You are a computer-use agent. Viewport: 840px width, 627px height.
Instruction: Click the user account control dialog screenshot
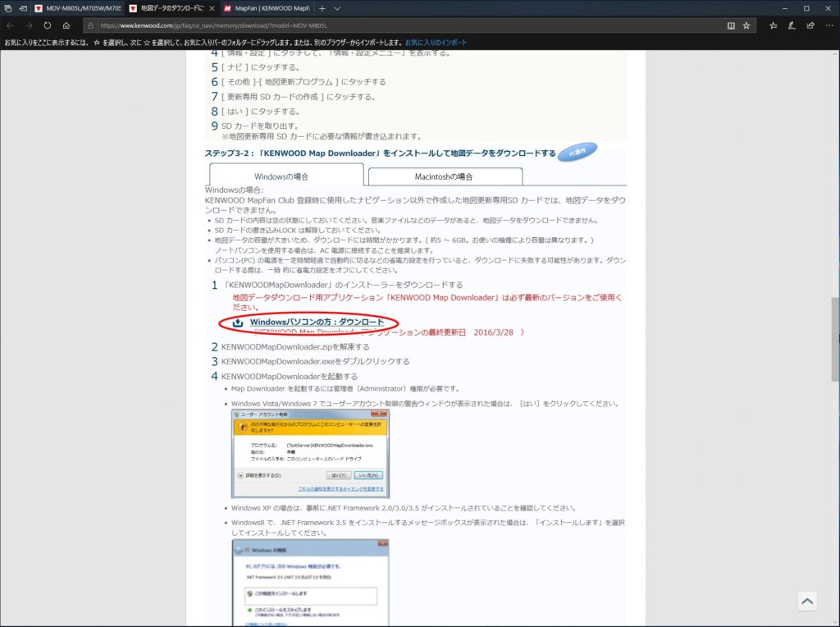(310, 454)
